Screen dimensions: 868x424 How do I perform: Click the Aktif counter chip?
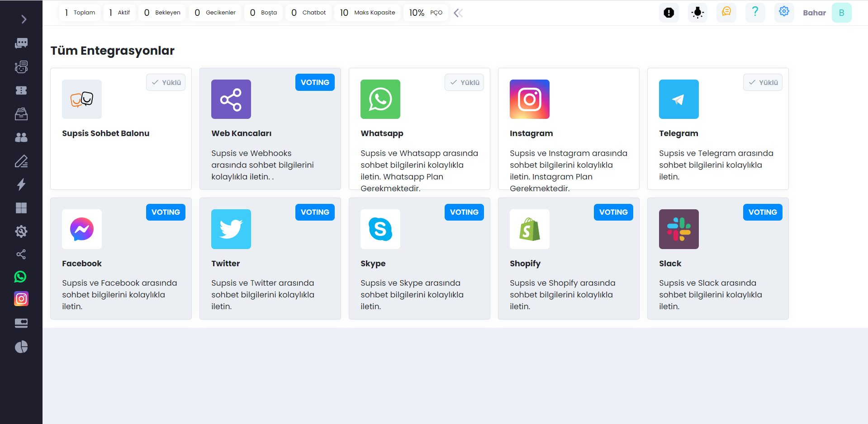119,13
